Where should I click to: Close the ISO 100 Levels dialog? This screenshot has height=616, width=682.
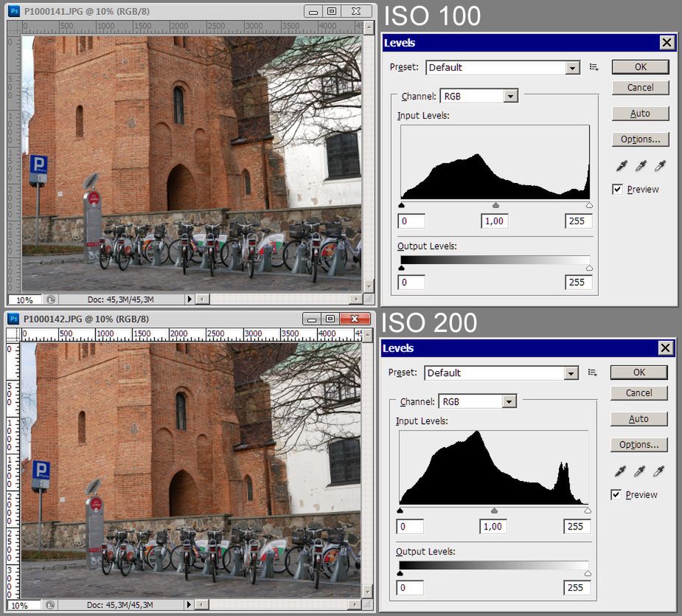pyautogui.click(x=667, y=43)
